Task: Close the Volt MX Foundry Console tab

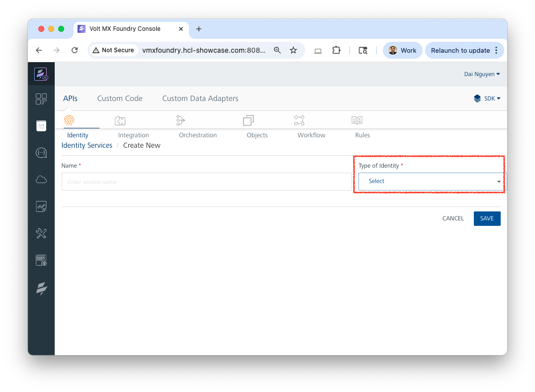Action: (181, 29)
